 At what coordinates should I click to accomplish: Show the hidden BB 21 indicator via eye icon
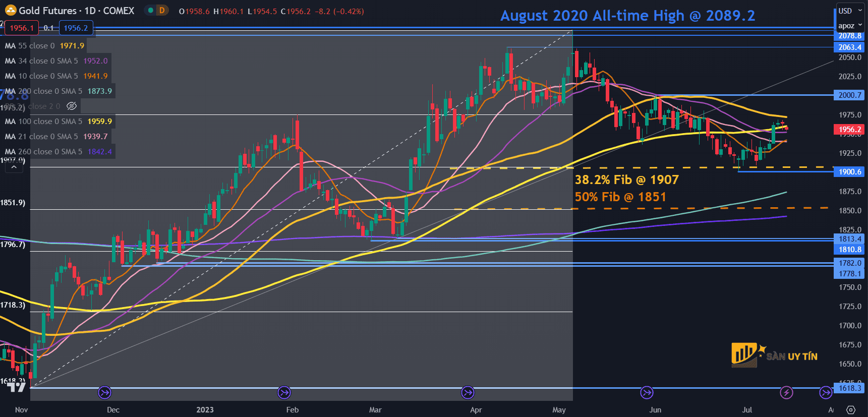click(x=72, y=106)
